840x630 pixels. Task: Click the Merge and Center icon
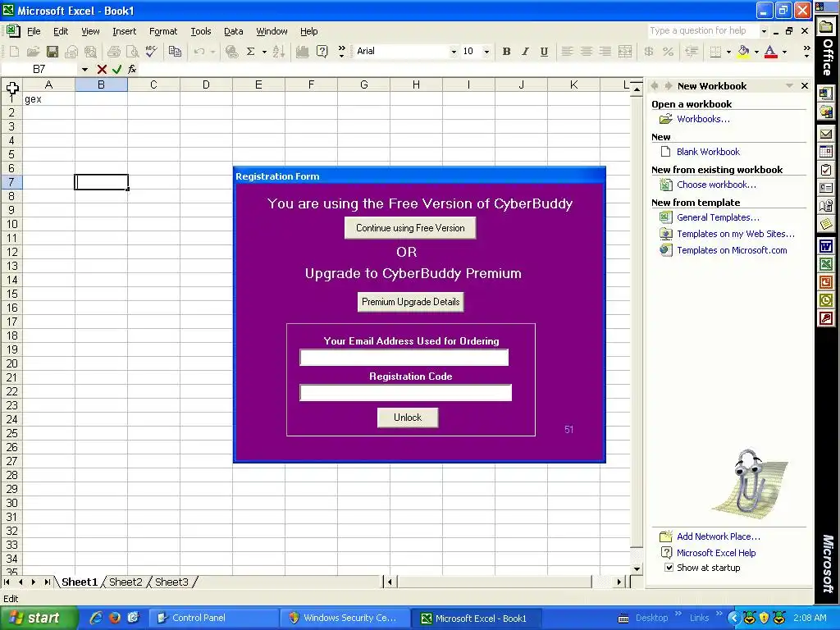pyautogui.click(x=624, y=52)
